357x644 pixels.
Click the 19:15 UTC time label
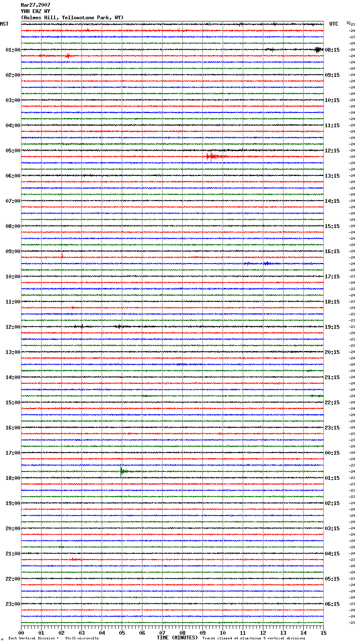point(332,327)
